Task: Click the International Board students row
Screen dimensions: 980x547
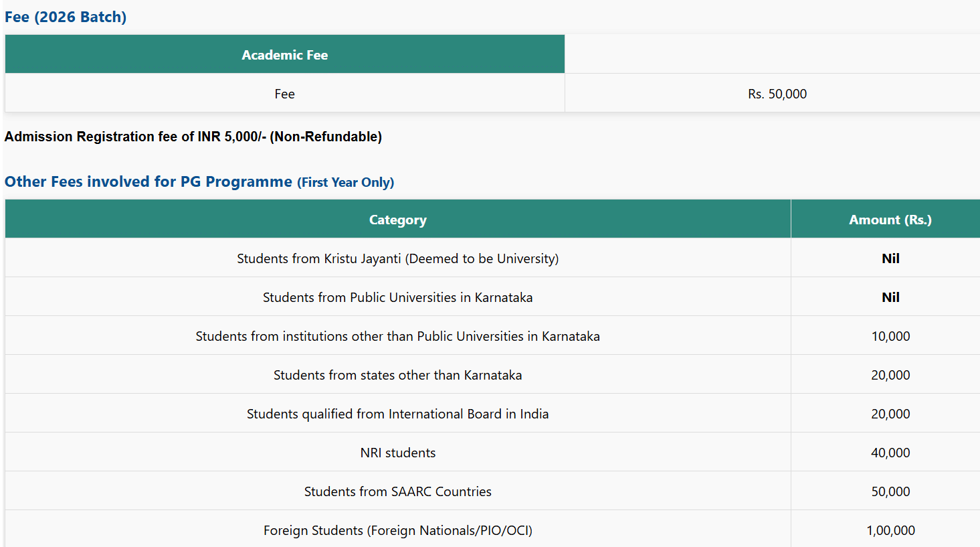Action: click(x=397, y=414)
